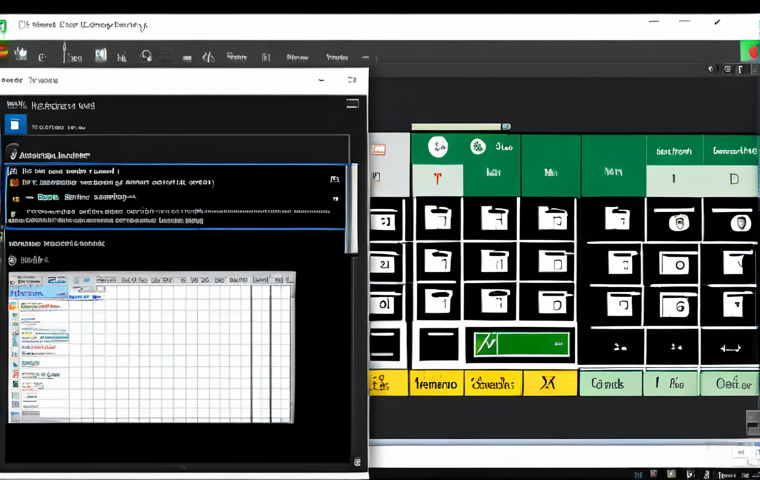Click the double-headed arrow key in the grid
This screenshot has height=480, width=760.
tap(729, 348)
